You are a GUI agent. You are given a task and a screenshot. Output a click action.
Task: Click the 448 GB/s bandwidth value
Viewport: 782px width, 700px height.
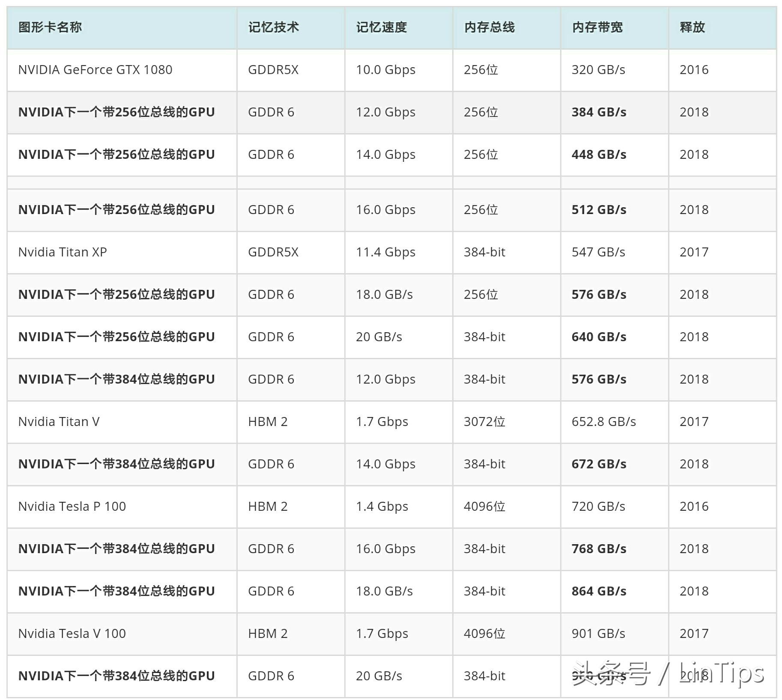tap(599, 155)
